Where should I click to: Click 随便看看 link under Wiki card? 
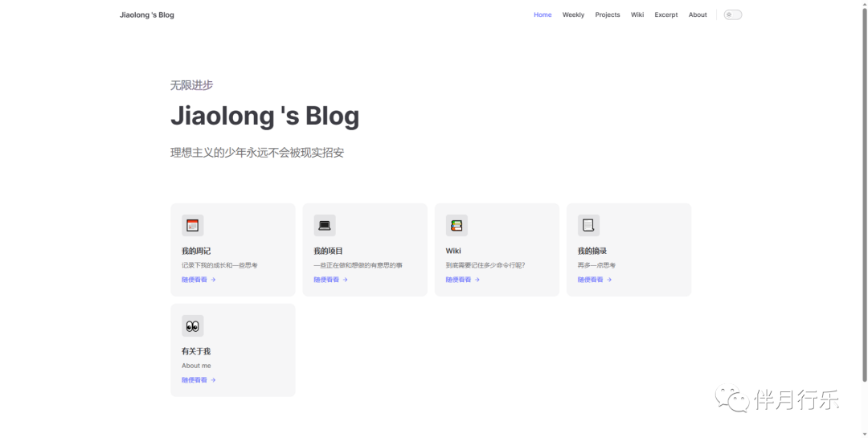[463, 280]
